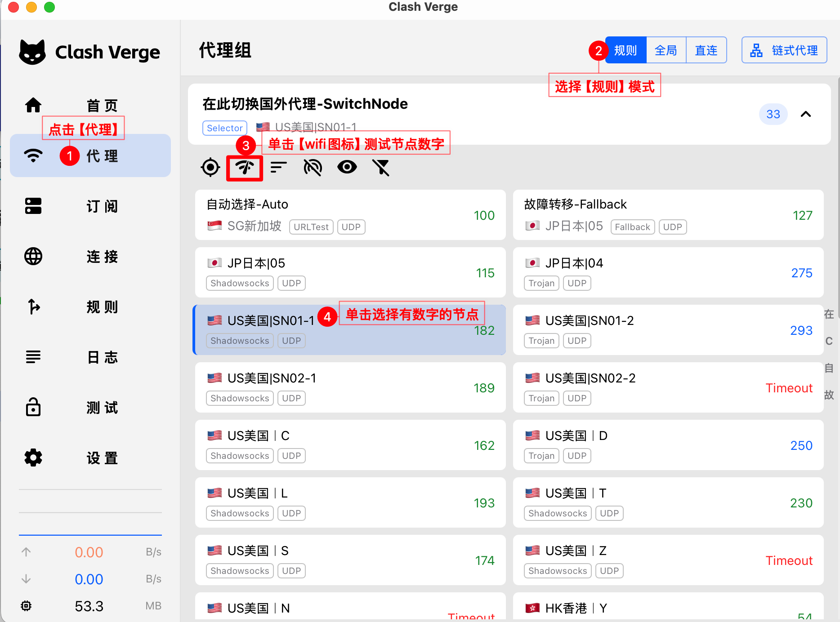Click delay value 100 for Auto node

pyautogui.click(x=484, y=215)
